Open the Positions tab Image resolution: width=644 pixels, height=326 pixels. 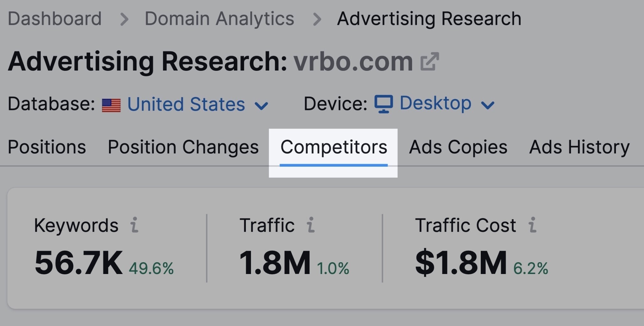[x=47, y=147]
